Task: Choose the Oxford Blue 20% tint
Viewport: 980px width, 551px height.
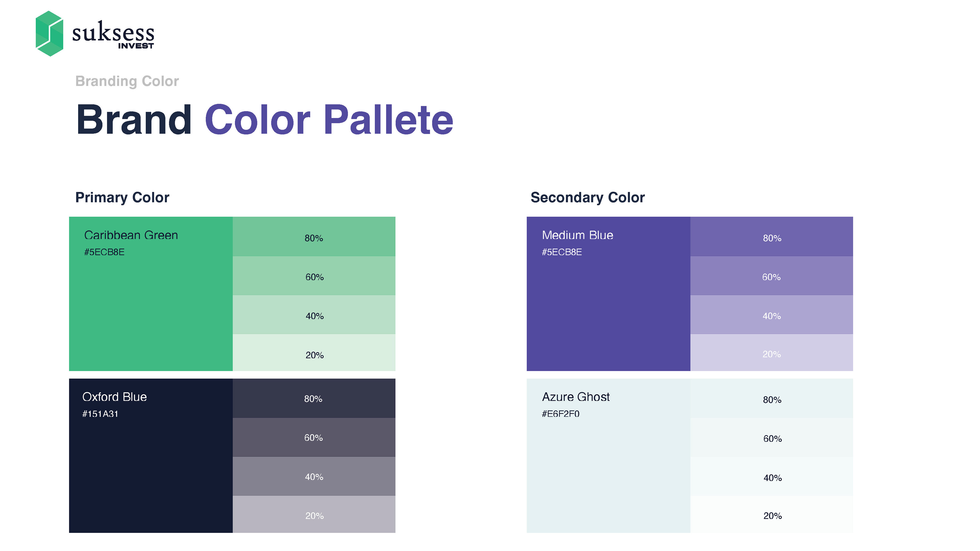Action: coord(314,514)
